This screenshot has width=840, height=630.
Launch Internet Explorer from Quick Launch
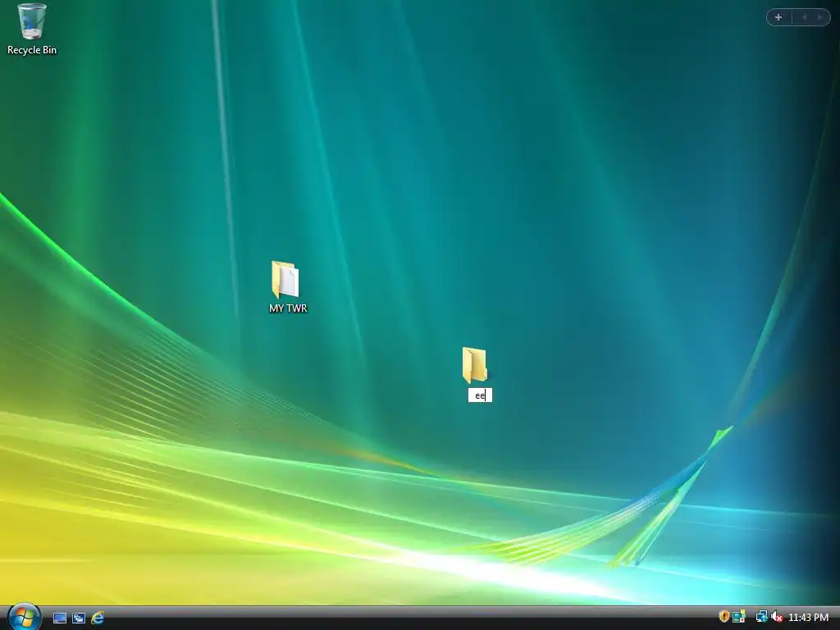[98, 618]
